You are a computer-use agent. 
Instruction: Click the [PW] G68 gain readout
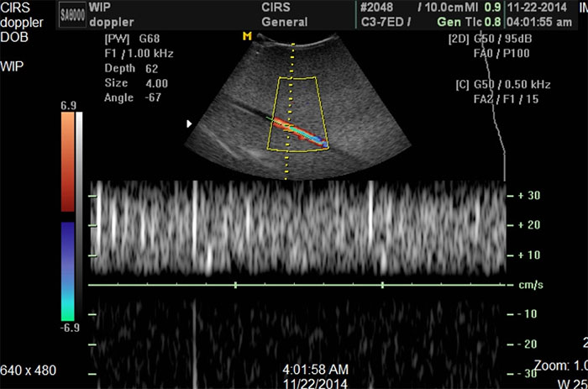133,39
